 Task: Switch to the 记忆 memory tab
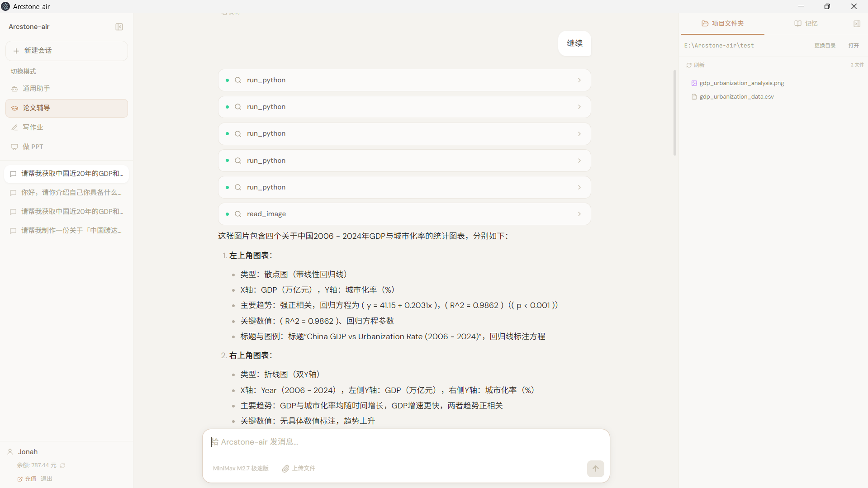click(x=806, y=24)
